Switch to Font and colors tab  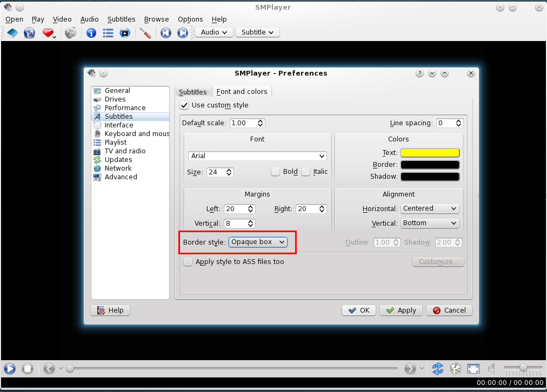coord(242,91)
